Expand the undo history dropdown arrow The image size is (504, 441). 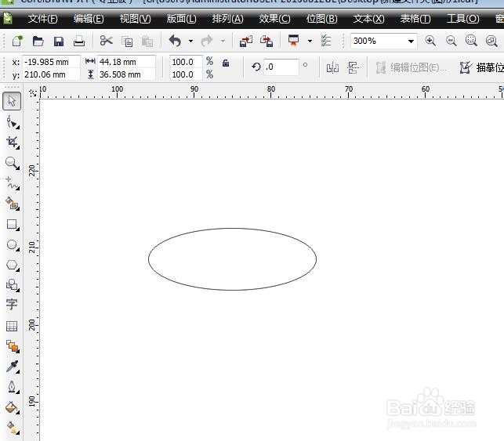click(191, 41)
